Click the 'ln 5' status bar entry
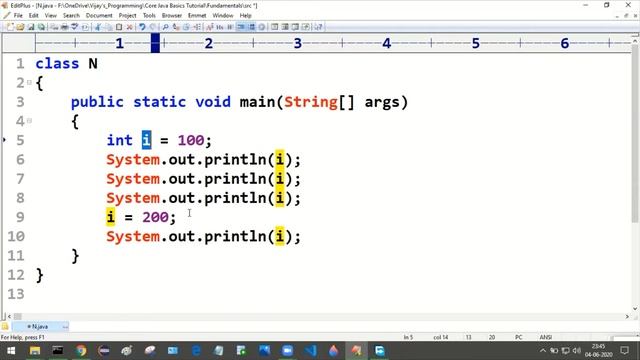 [408, 337]
